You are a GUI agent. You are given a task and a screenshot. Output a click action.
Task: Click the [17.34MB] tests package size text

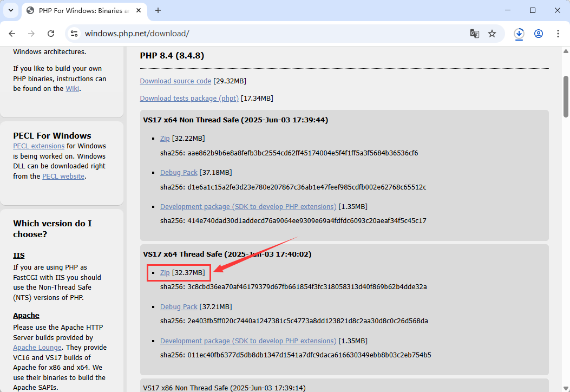(257, 99)
